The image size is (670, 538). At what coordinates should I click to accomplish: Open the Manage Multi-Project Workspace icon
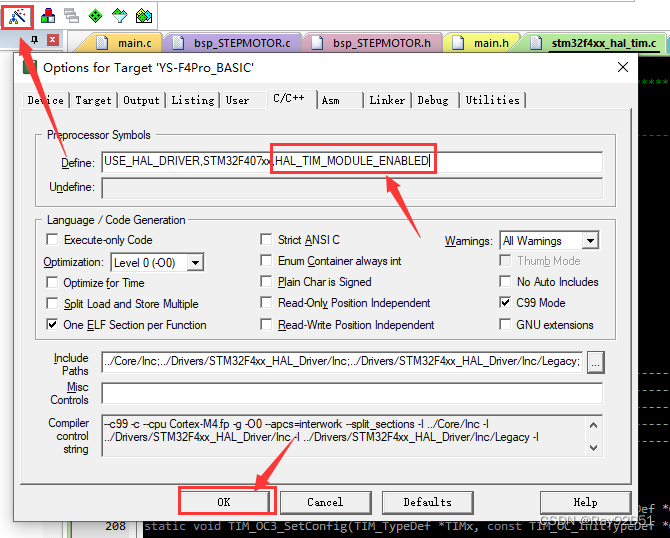pos(71,16)
